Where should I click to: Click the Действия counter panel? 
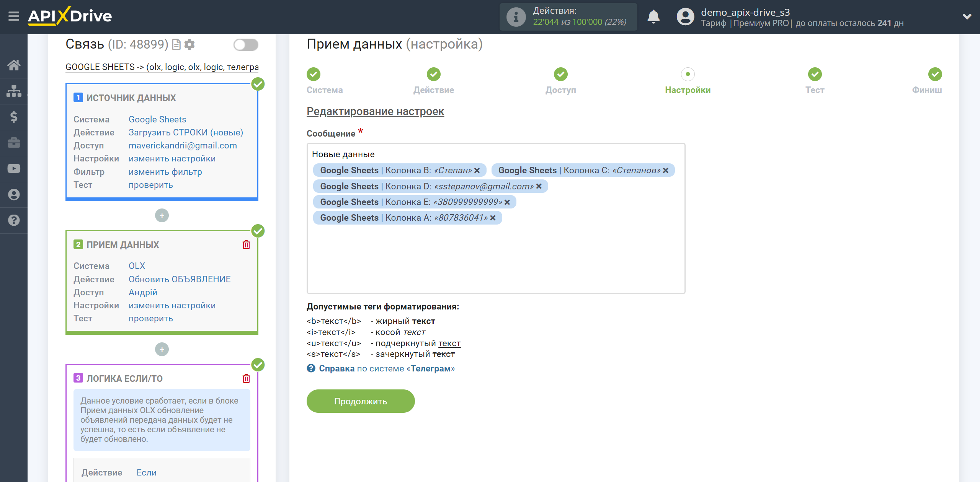(x=568, y=17)
